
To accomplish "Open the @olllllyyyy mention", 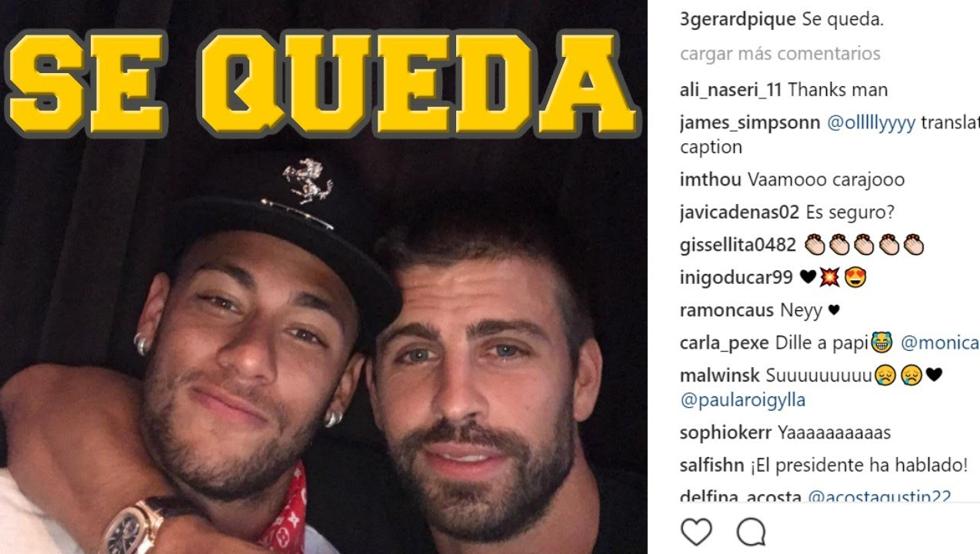I will pyautogui.click(x=871, y=123).
